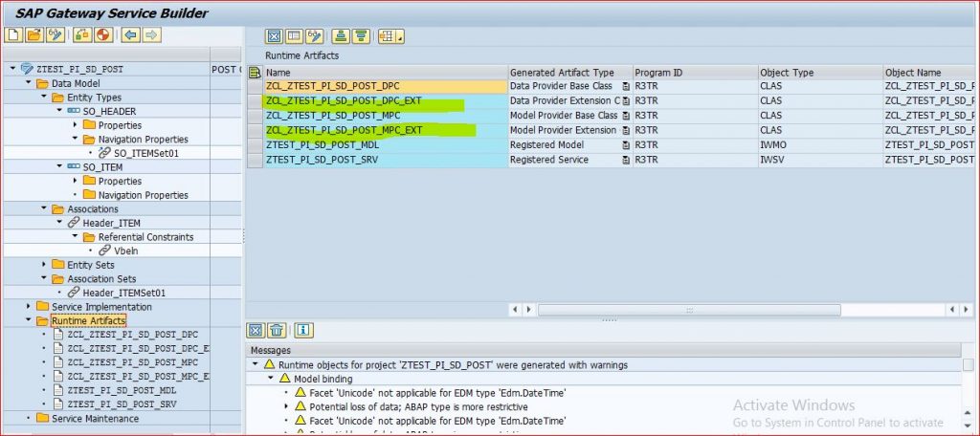Click the message Info icon
Viewport: 980px width, 436px height.
point(303,330)
